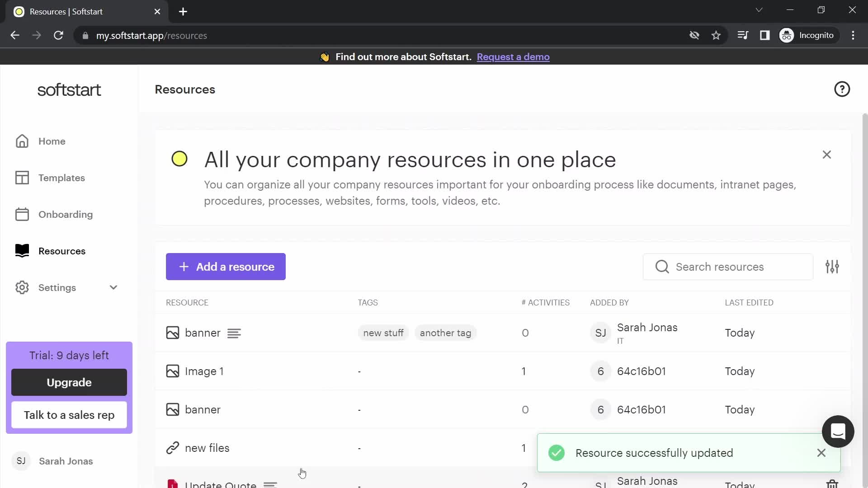Reload the browser page
The image size is (868, 488).
pyautogui.click(x=58, y=35)
